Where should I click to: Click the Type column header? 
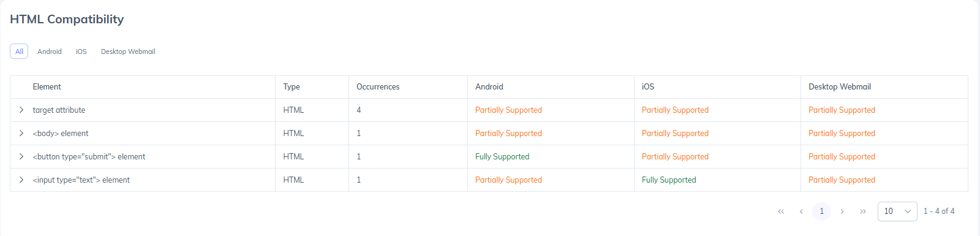(292, 87)
